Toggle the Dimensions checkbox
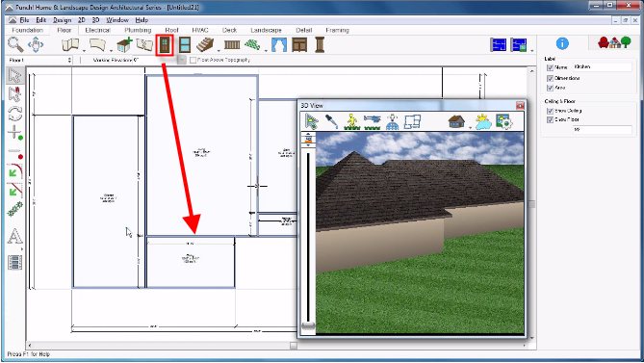 coord(550,78)
